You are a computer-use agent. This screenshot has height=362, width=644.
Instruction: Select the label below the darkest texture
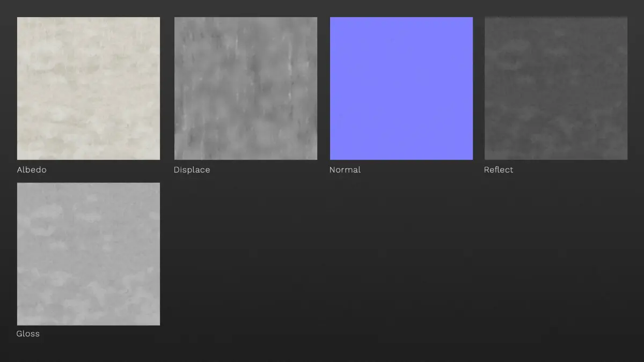pyautogui.click(x=499, y=170)
